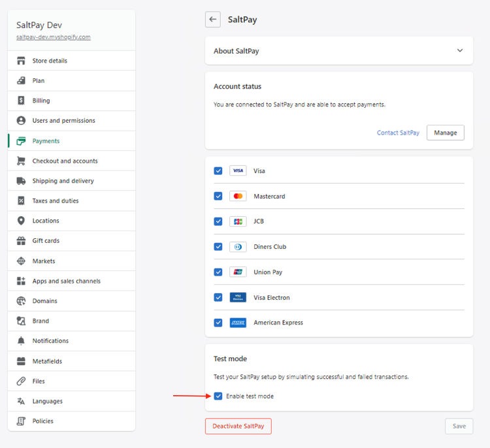Screen dimensions: 490x448
Task: Click the Save button
Action: [459, 426]
